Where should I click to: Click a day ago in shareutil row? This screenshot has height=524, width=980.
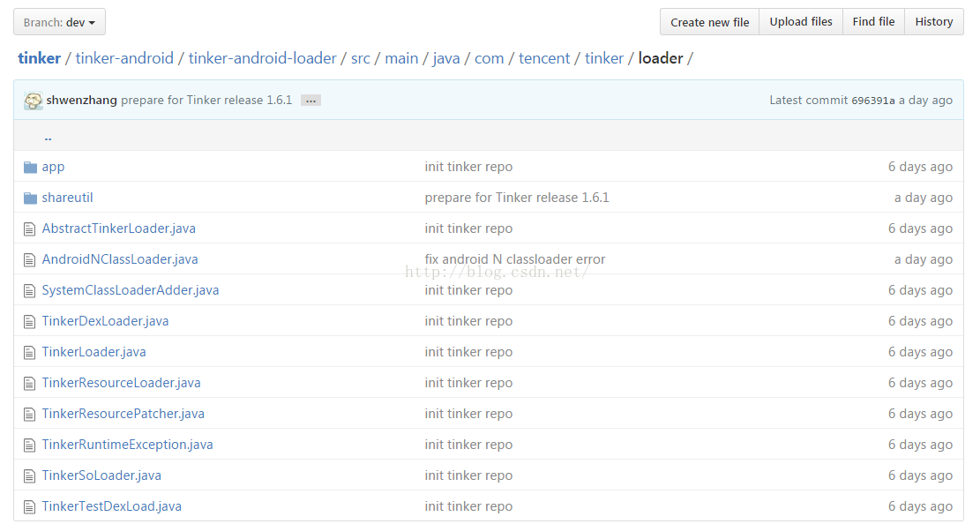click(924, 198)
